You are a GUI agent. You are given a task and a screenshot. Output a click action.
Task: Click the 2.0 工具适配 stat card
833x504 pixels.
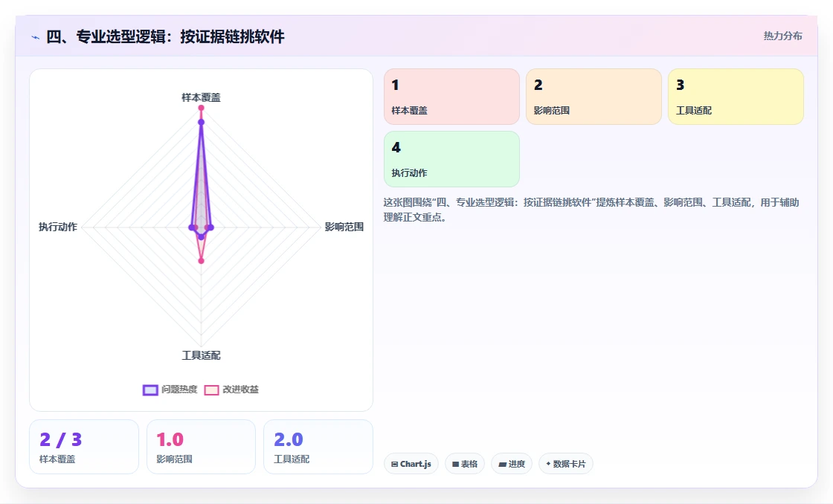click(318, 447)
